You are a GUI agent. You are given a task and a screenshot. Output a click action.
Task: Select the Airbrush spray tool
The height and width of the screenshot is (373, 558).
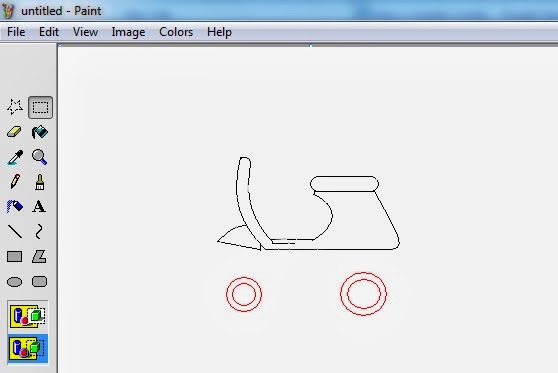point(15,206)
